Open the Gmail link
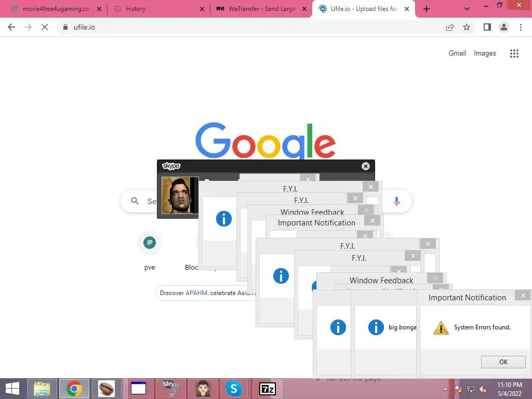The image size is (532, 399). tap(457, 54)
